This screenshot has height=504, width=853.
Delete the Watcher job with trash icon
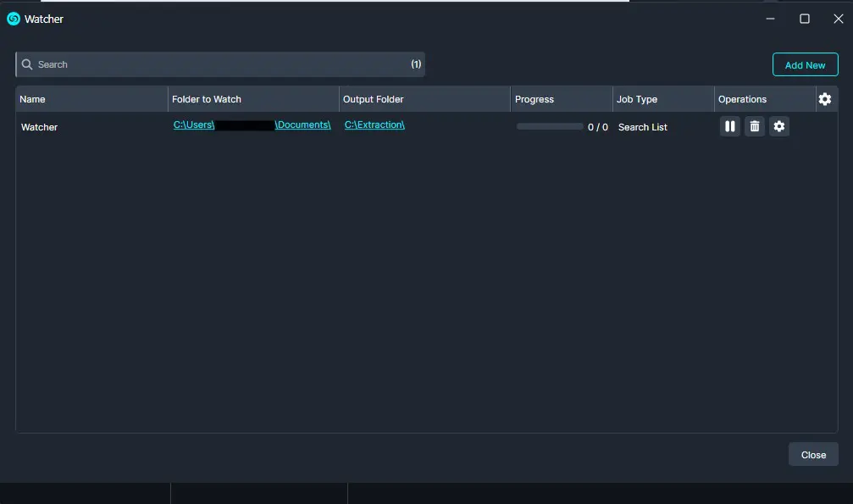pos(755,126)
